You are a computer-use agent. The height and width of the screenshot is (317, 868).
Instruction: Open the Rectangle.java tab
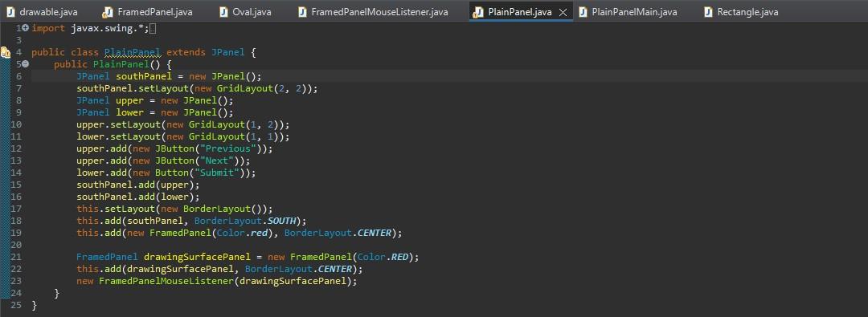[741, 11]
